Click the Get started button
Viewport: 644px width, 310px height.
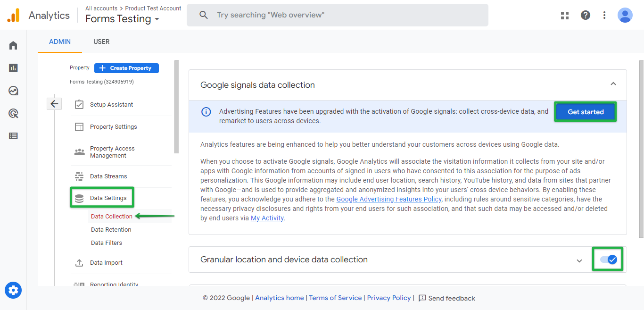click(x=586, y=112)
